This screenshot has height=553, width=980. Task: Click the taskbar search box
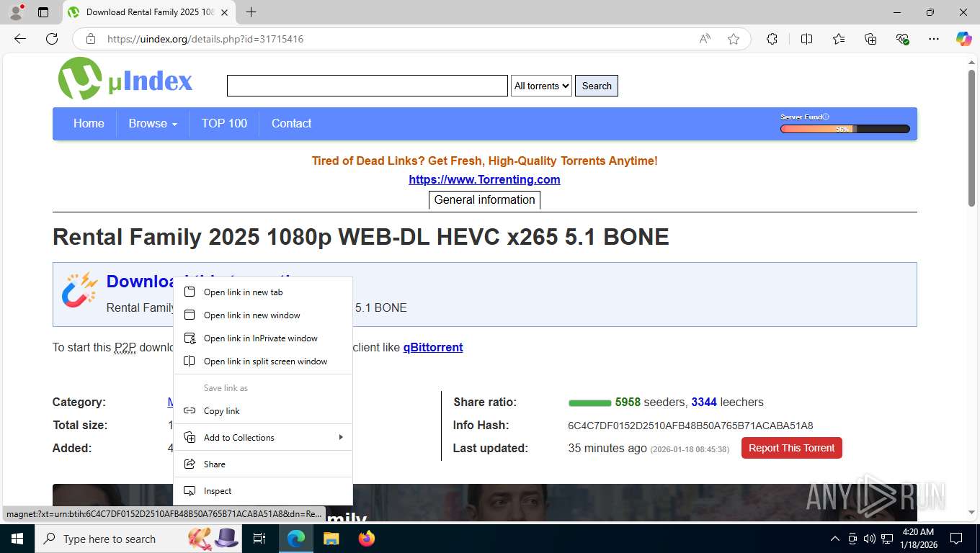pos(138,539)
